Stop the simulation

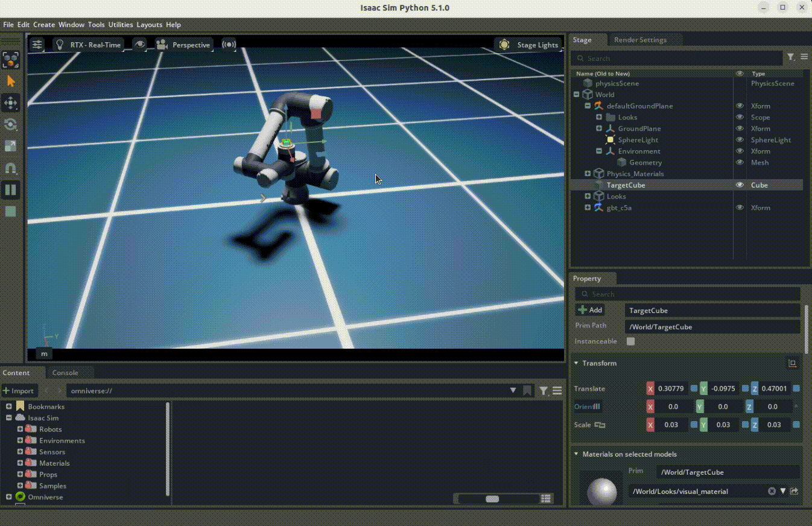[x=11, y=212]
